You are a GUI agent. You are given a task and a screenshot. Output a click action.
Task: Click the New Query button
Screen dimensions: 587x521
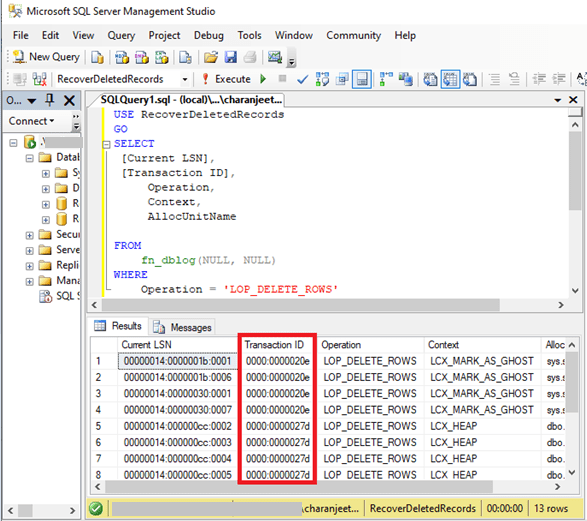pyautogui.click(x=46, y=57)
